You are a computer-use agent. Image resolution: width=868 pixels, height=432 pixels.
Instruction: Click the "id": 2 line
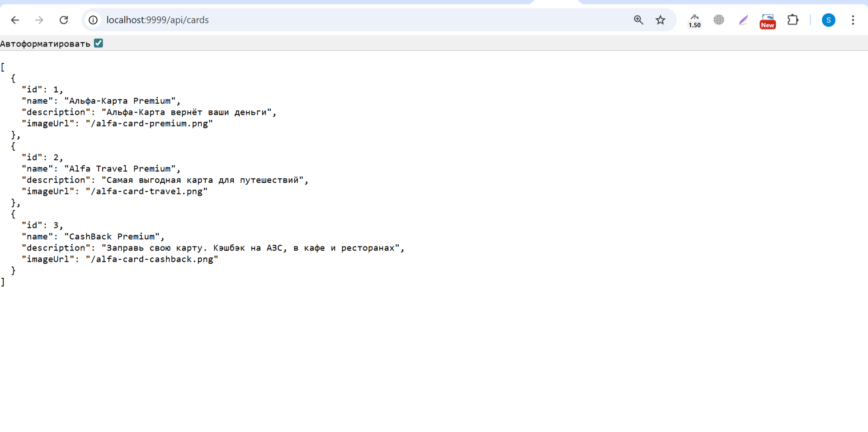tap(42, 157)
